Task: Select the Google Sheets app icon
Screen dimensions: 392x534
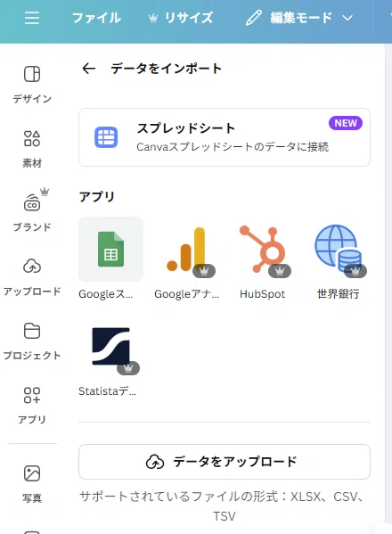Action: (111, 249)
